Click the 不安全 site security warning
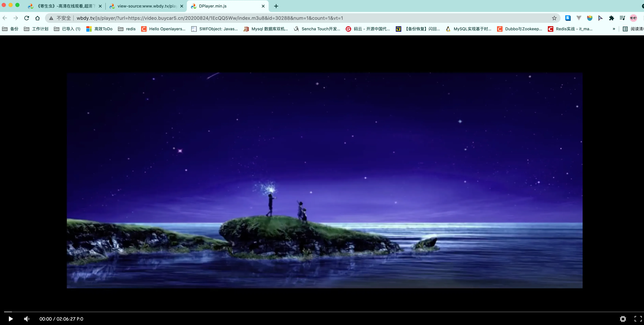The height and width of the screenshot is (325, 644). coord(60,18)
